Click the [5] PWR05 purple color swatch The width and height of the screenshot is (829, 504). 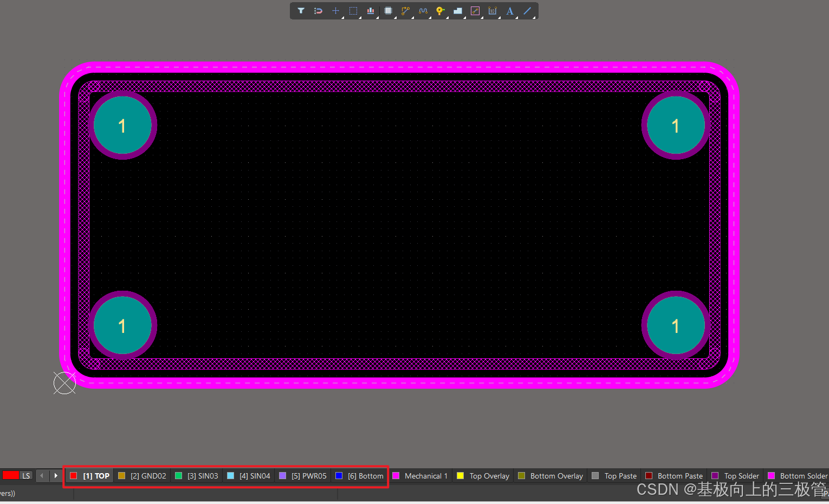click(x=283, y=476)
